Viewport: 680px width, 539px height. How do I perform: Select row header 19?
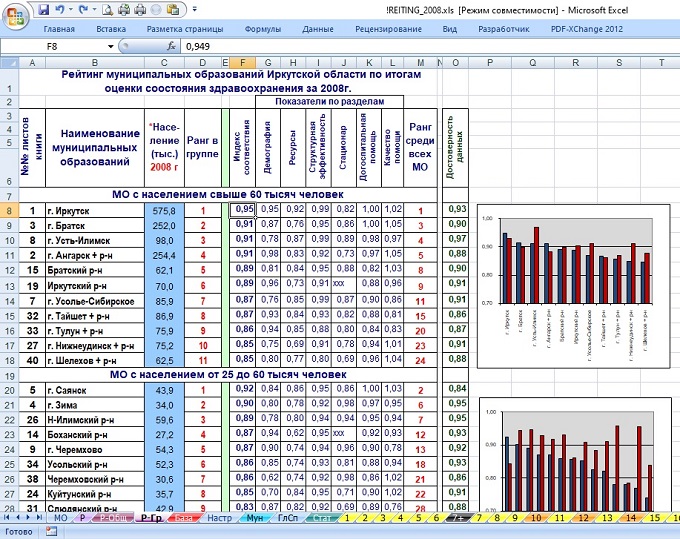click(9, 376)
